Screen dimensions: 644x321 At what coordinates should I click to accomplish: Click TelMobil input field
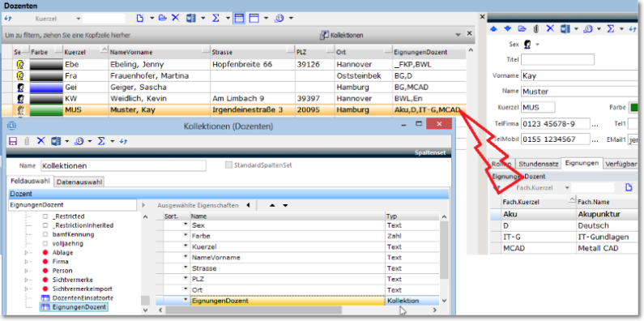555,139
